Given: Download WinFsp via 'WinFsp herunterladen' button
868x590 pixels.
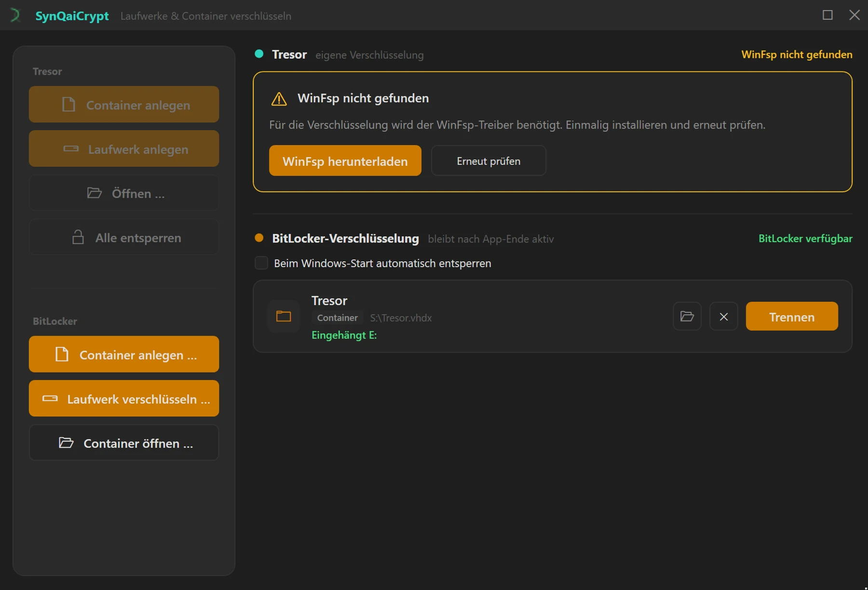Looking at the screenshot, I should 345,161.
